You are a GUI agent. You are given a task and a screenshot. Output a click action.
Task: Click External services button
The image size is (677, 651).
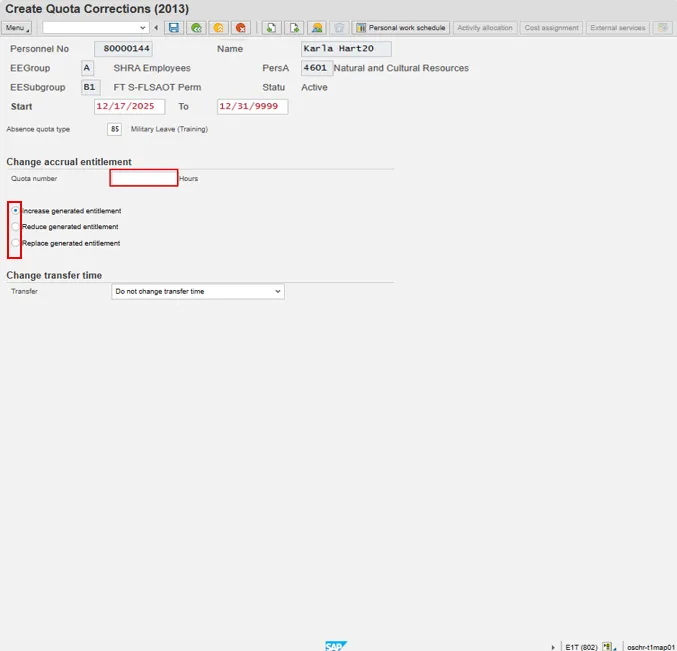click(x=617, y=28)
